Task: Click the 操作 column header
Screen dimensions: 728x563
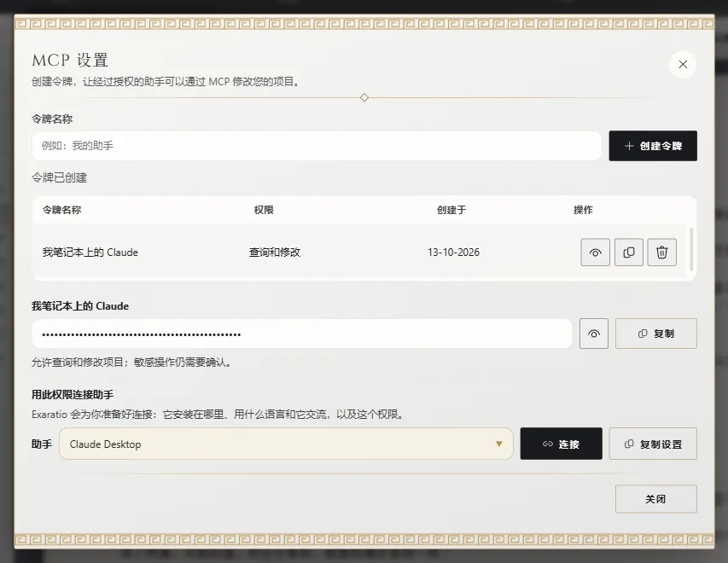Action: click(583, 210)
